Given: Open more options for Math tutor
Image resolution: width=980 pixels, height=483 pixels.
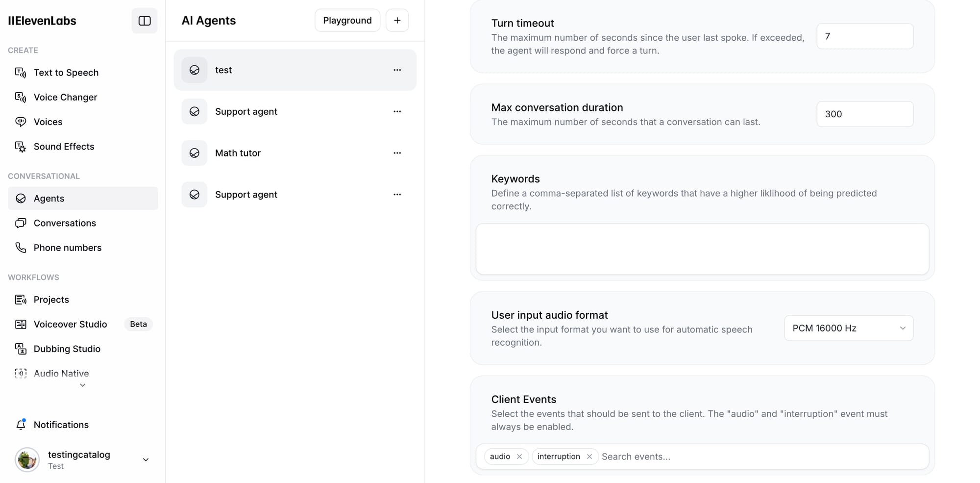Looking at the screenshot, I should (397, 153).
